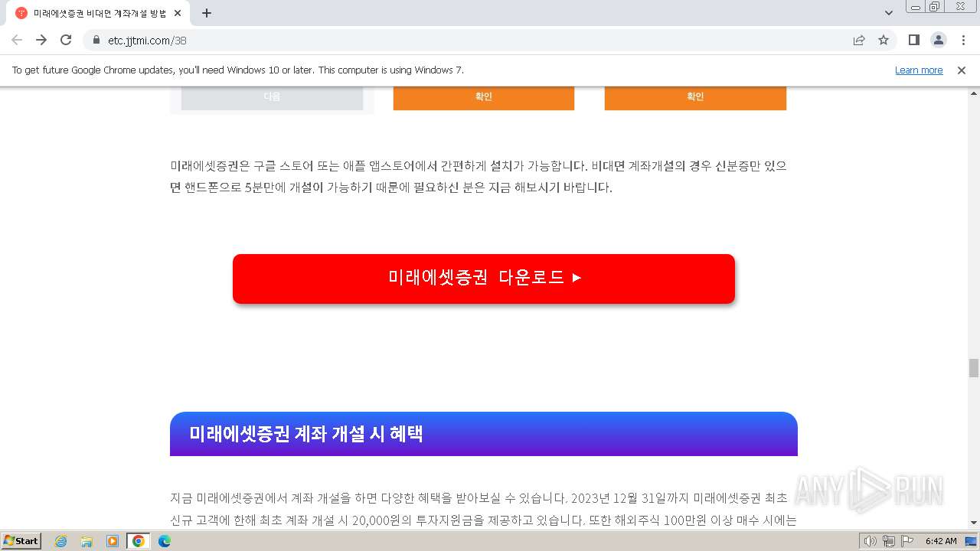Image resolution: width=980 pixels, height=551 pixels.
Task: Open the volume speaker tray icon
Action: tap(871, 541)
